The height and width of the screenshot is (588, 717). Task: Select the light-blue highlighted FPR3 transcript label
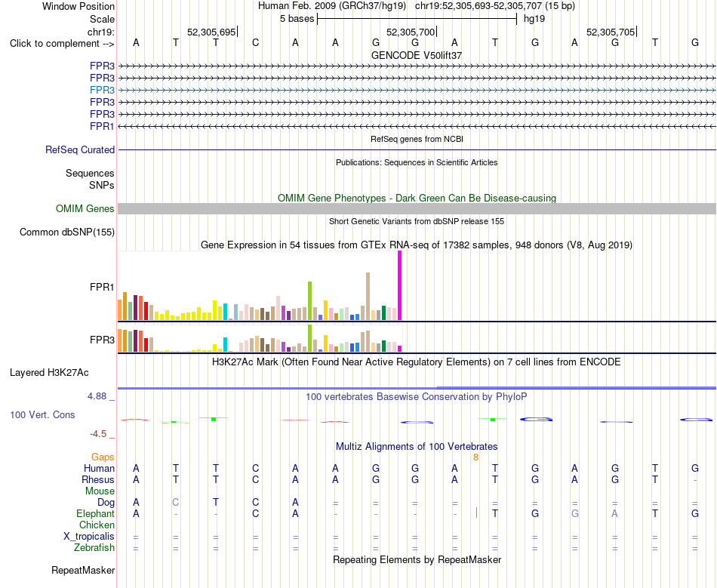(102, 90)
